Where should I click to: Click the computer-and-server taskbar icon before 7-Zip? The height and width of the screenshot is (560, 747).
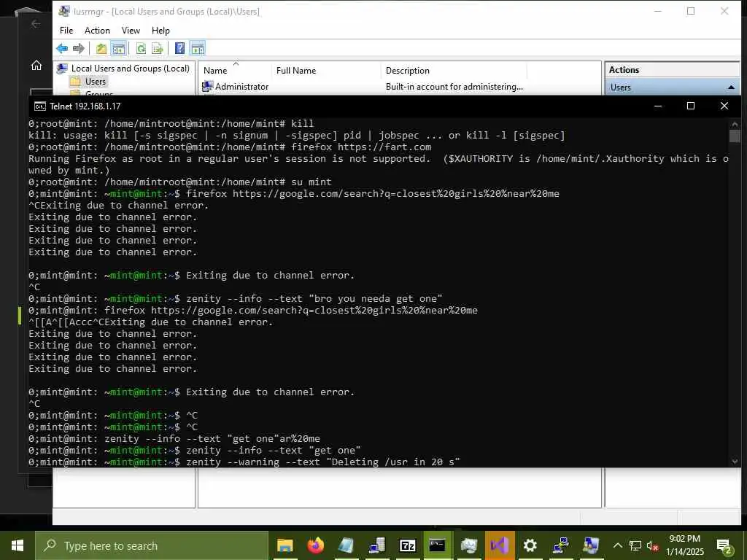coord(377,545)
